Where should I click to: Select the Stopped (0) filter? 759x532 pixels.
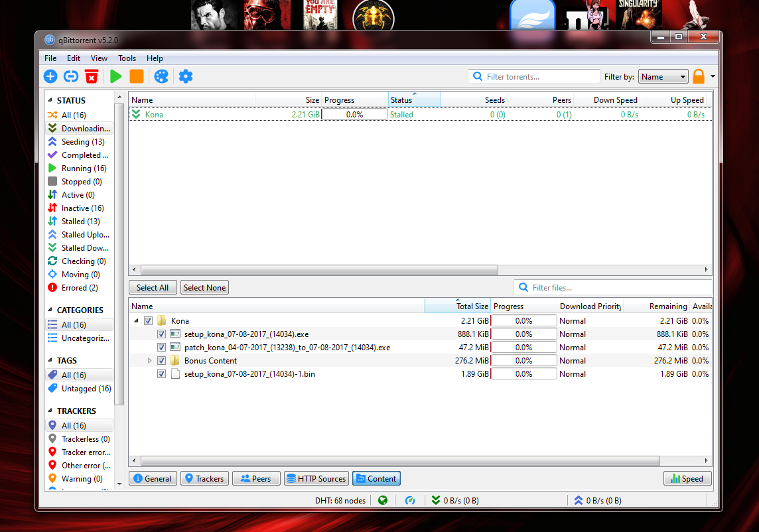tap(80, 182)
